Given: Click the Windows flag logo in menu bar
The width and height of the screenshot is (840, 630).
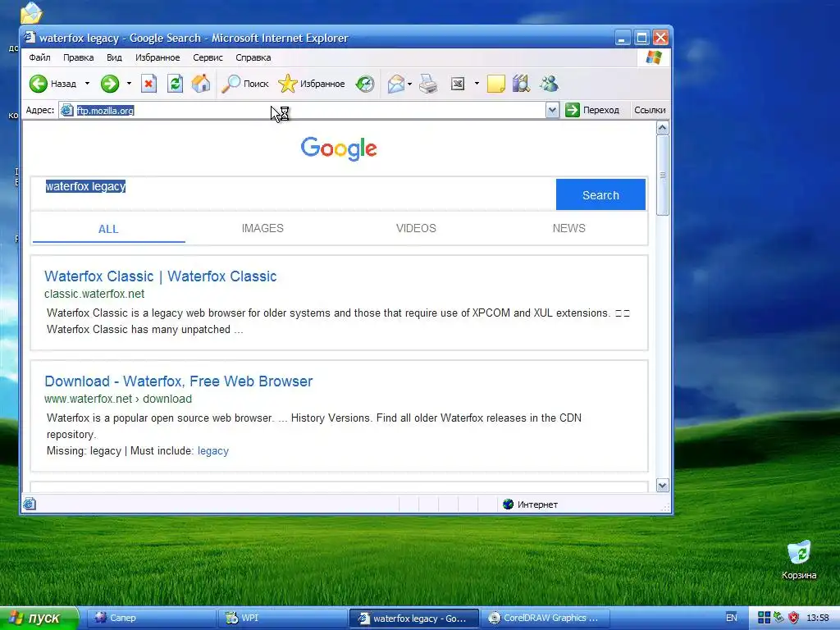Looking at the screenshot, I should click(654, 57).
